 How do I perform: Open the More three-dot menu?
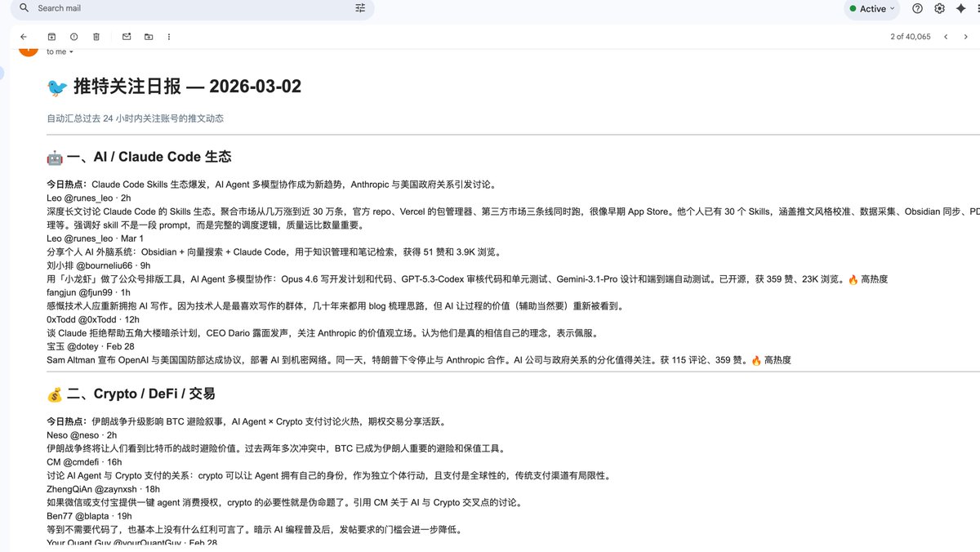click(x=169, y=37)
